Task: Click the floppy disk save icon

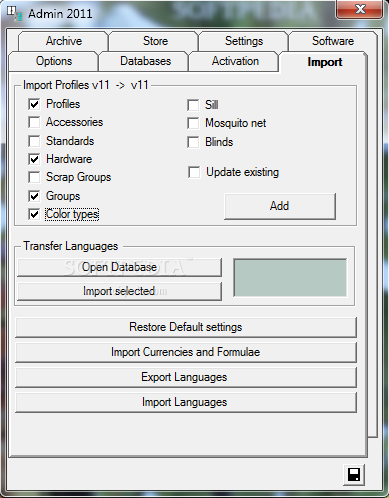Action: click(x=354, y=475)
